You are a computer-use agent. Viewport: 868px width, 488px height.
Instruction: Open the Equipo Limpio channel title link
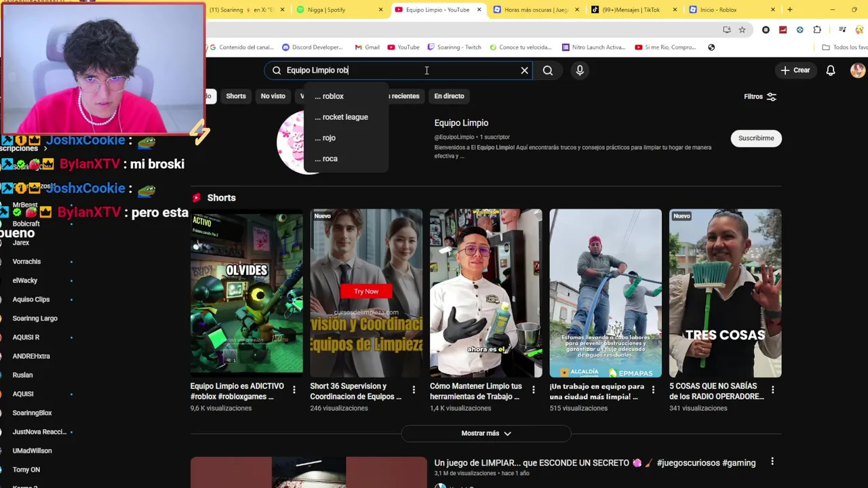pos(461,123)
